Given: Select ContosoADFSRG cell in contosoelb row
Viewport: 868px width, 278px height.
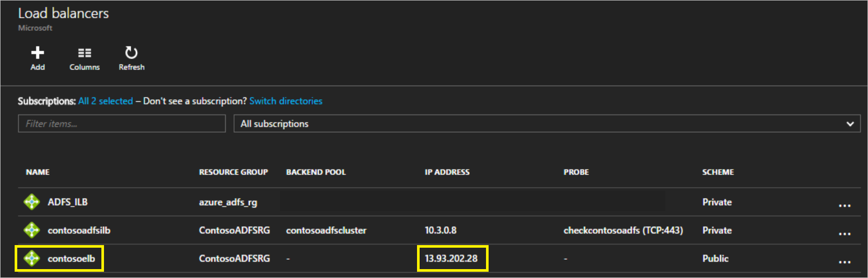Looking at the screenshot, I should 234,258.
